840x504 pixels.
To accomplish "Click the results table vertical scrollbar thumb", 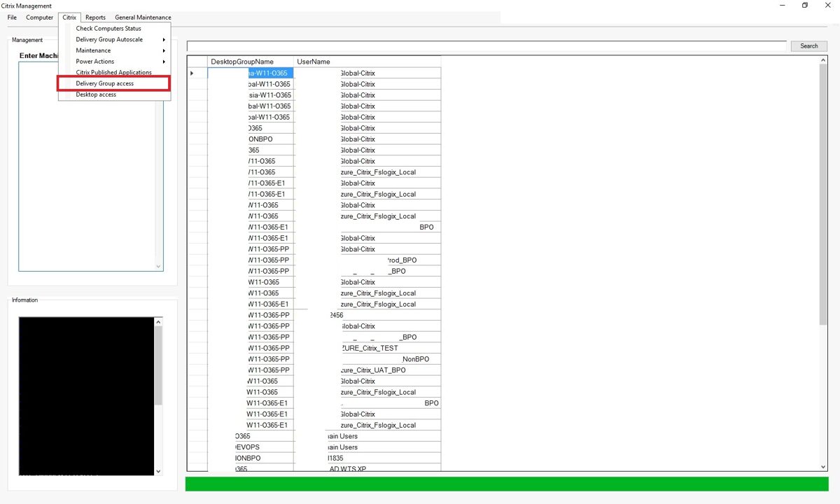I will [822, 195].
